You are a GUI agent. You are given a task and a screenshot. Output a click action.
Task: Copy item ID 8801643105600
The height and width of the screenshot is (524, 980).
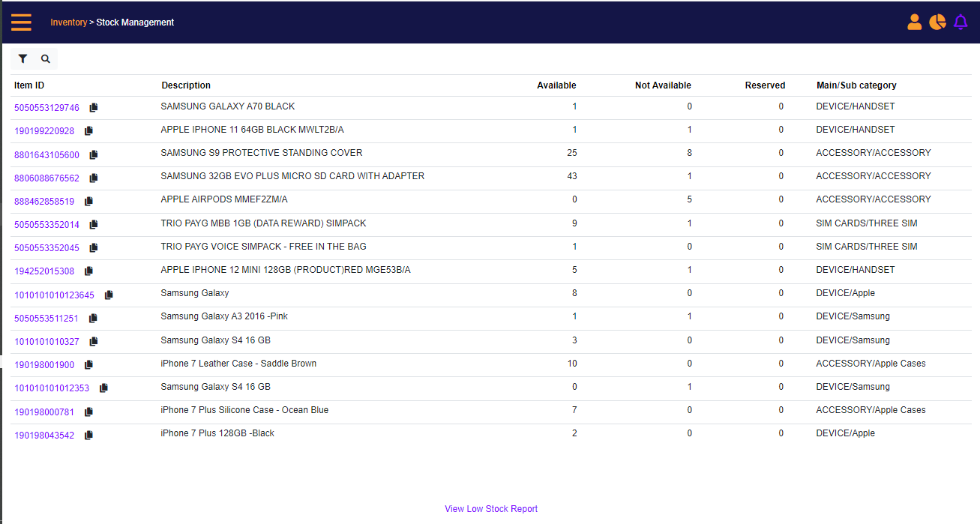click(x=94, y=155)
